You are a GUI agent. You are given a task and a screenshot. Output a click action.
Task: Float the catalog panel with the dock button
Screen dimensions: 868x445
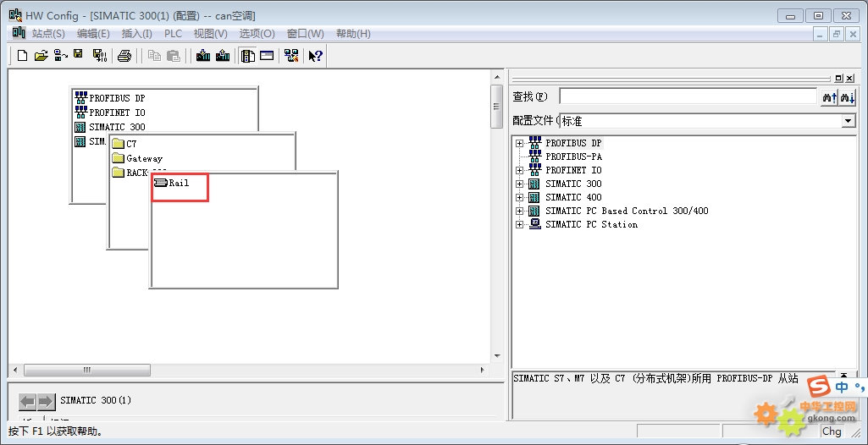point(838,79)
